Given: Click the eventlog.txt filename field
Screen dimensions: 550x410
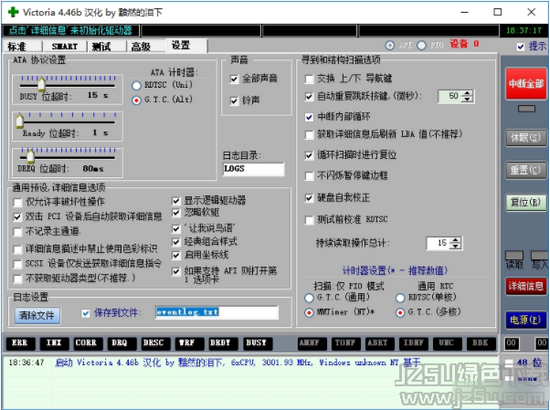Looking at the screenshot, I should pos(217,312).
